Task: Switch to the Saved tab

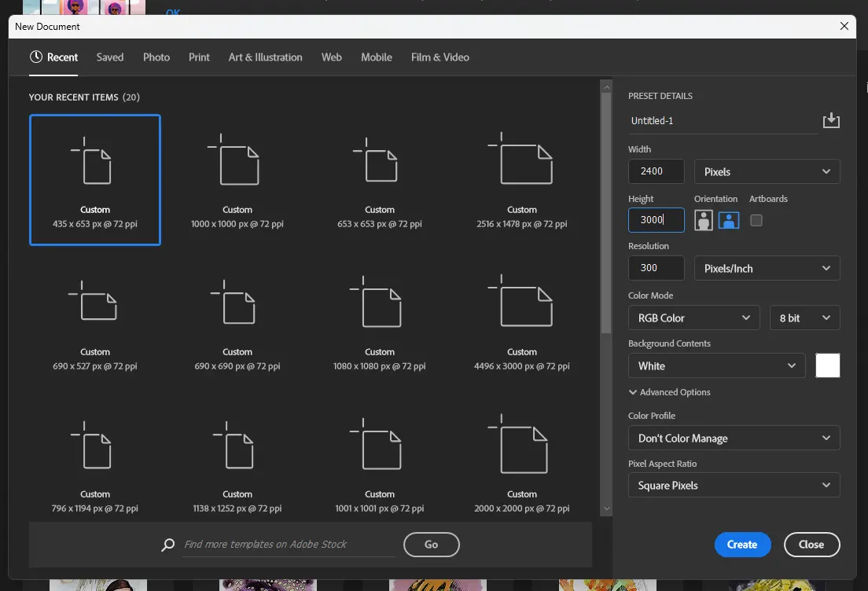Action: tap(109, 57)
